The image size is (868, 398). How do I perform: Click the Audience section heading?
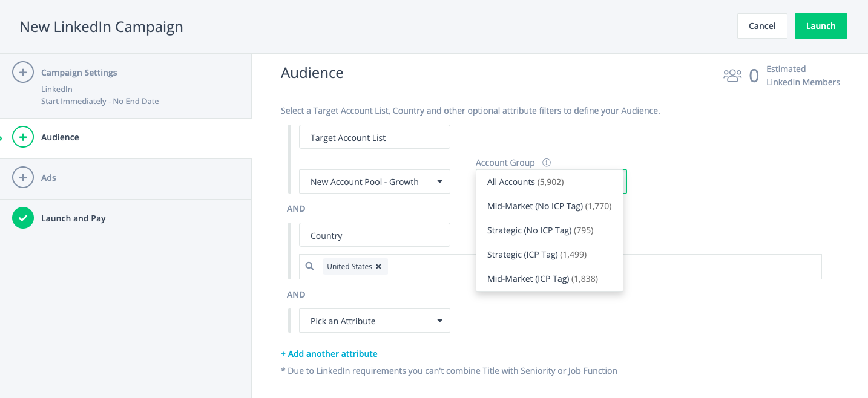pos(312,73)
